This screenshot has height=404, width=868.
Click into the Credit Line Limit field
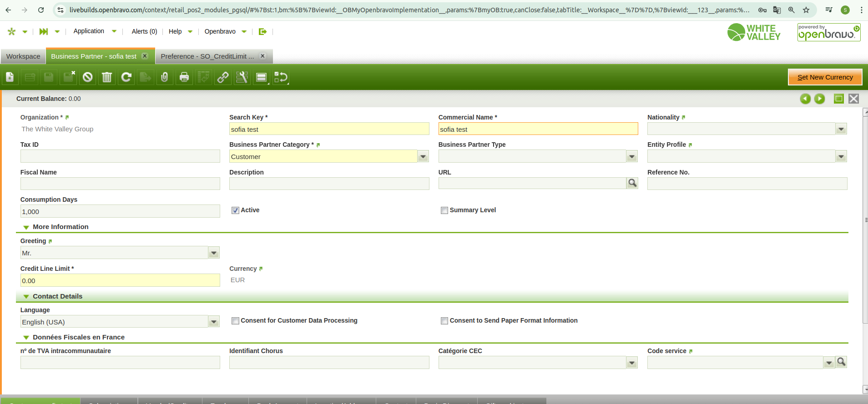(x=120, y=281)
